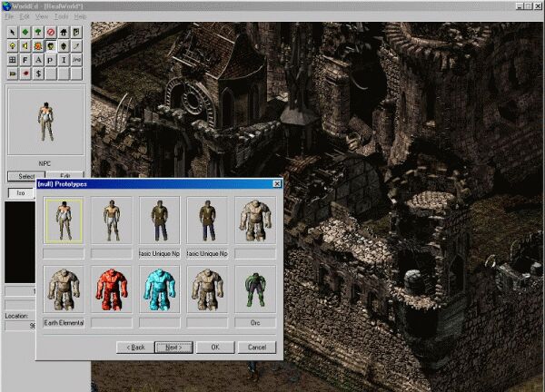The image size is (545, 392).
Task: Select the NPC face tool
Action: 51,46
